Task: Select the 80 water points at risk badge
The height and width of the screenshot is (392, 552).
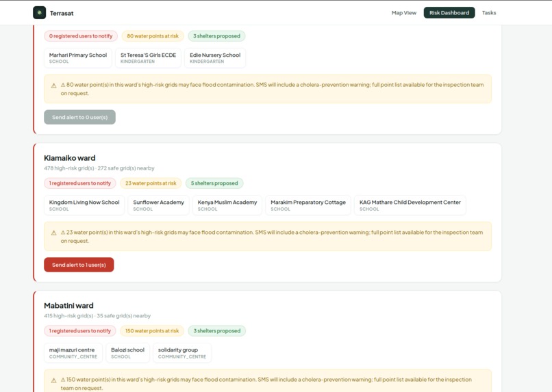Action: [153, 36]
